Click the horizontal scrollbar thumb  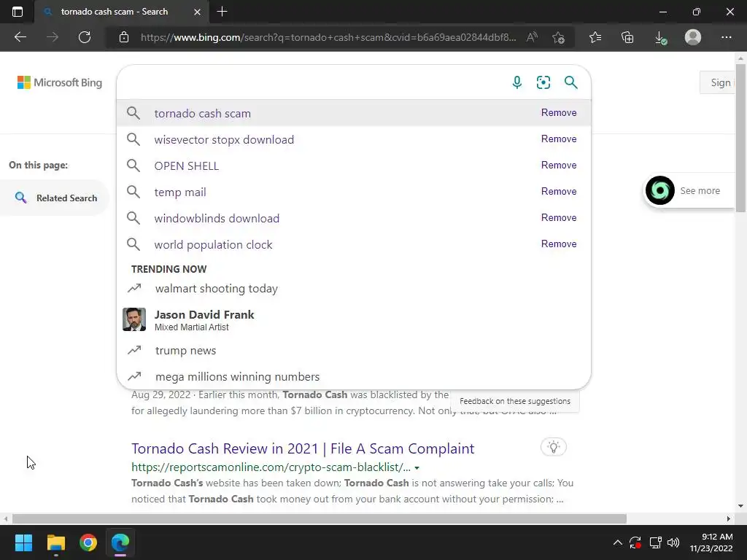320,518
